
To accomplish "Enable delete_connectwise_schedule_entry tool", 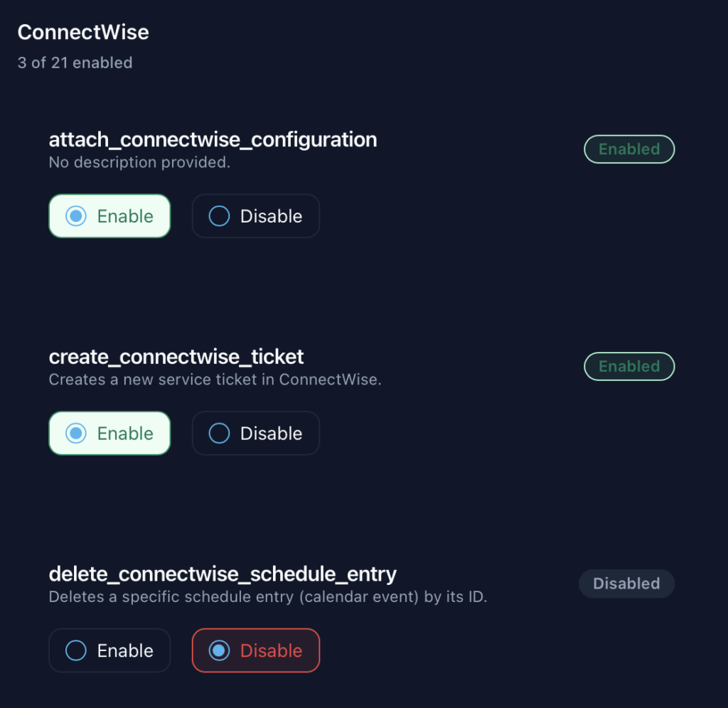I will click(109, 650).
